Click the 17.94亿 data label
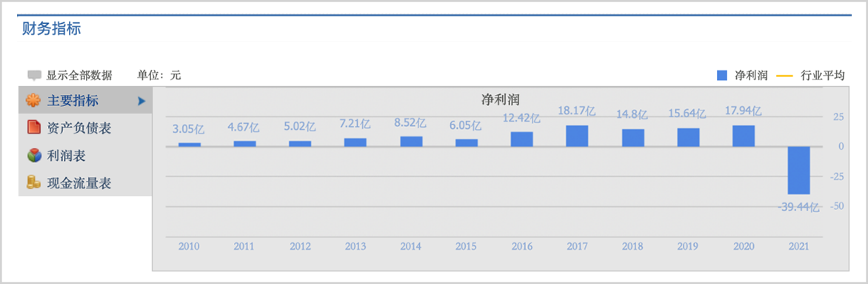The width and height of the screenshot is (868, 284). tap(743, 111)
